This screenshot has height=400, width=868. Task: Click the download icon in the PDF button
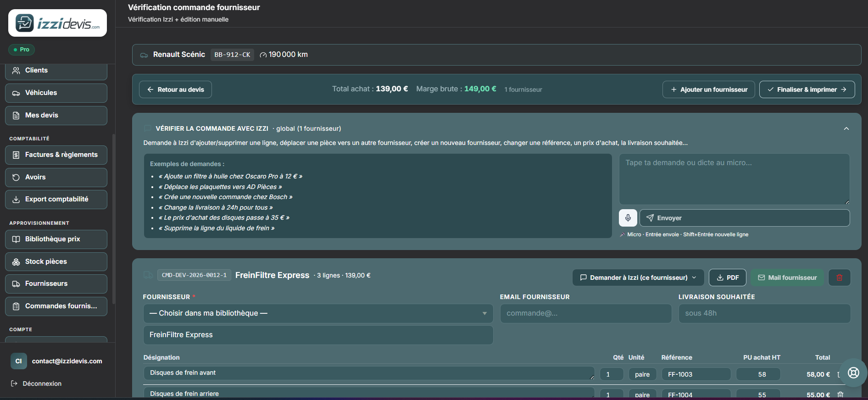(x=720, y=278)
